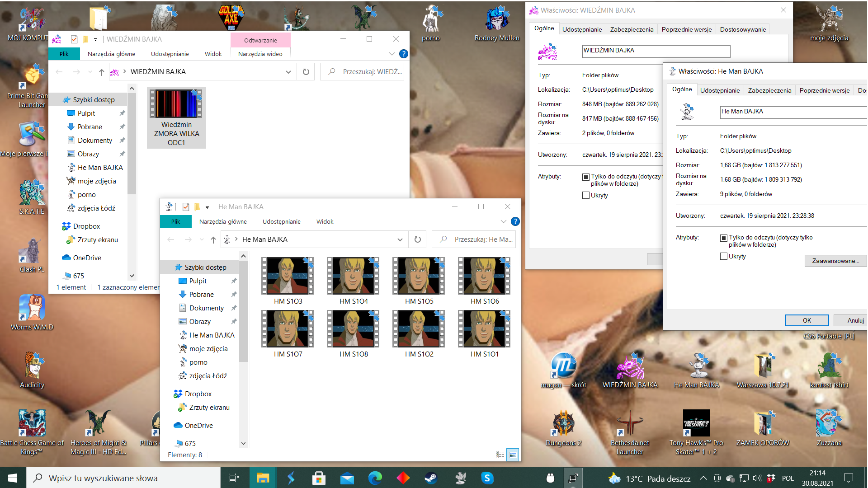The image size is (868, 488).
Task: Expand the He Man BAJKA address bar dropdown
Action: (x=400, y=239)
